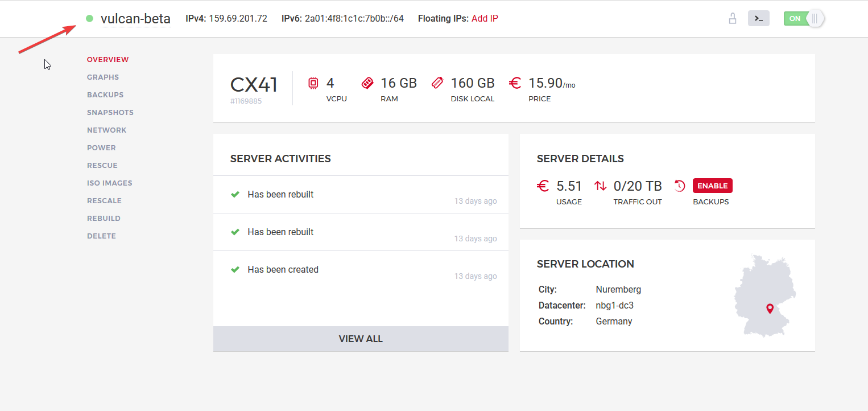This screenshot has height=411, width=868.
Task: Go to the Snapshots section
Action: pos(110,113)
